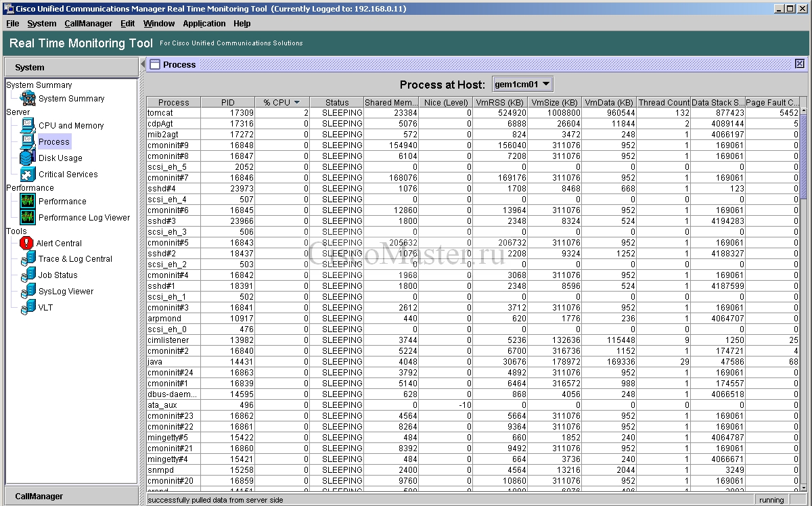Sort by Nice (Level) column header

click(445, 102)
